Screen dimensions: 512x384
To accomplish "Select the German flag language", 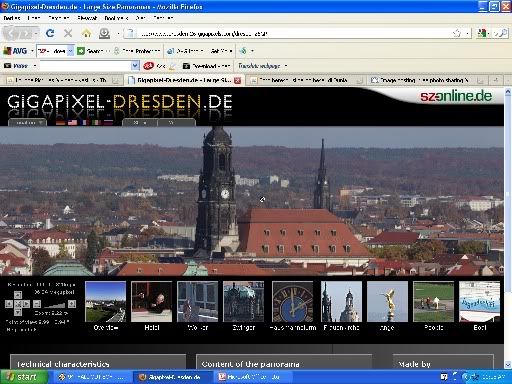I will click(x=60, y=123).
